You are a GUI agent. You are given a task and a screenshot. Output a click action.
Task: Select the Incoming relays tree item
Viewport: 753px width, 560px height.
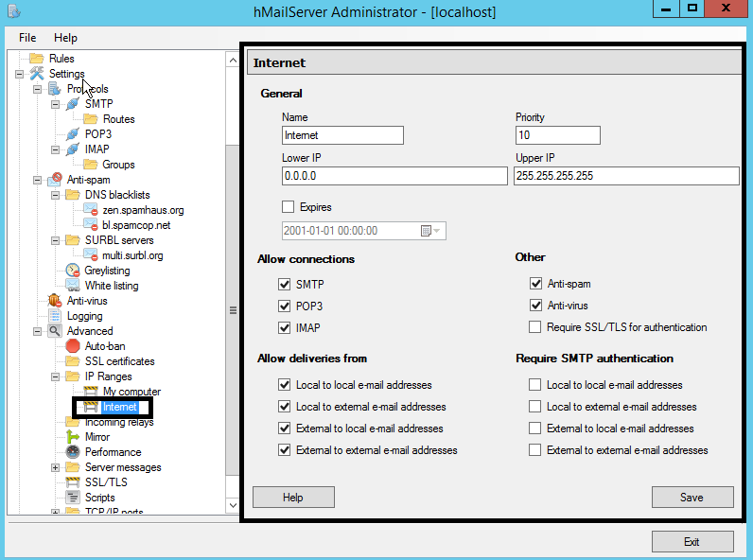coord(119,422)
